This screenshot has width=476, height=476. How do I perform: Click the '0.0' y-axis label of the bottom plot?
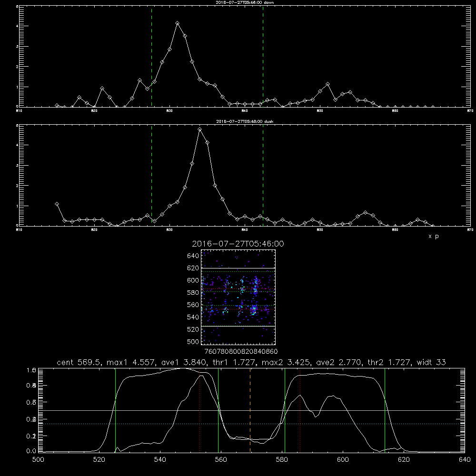[31, 451]
